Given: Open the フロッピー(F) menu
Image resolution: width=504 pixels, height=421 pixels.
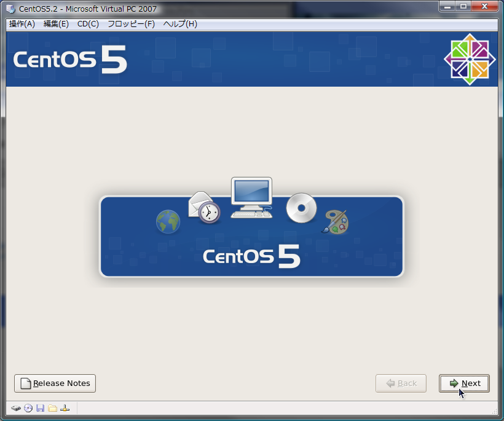Looking at the screenshot, I should [x=131, y=24].
